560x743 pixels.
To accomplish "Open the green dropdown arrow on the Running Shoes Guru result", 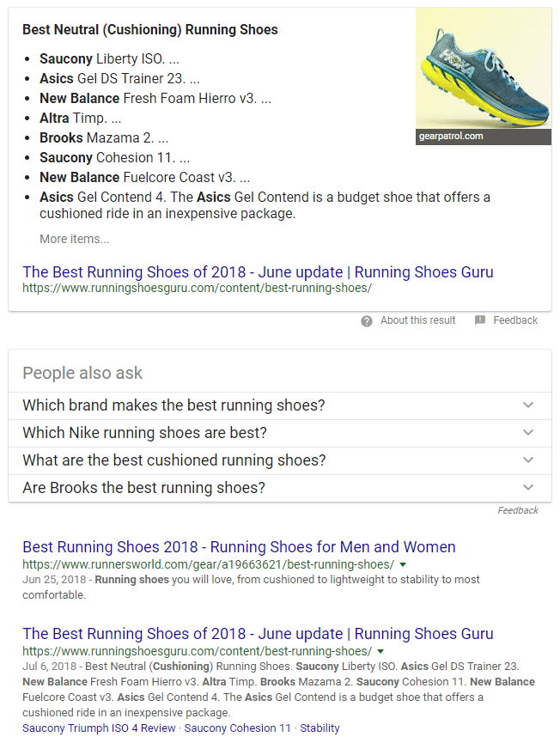I will click(x=380, y=651).
